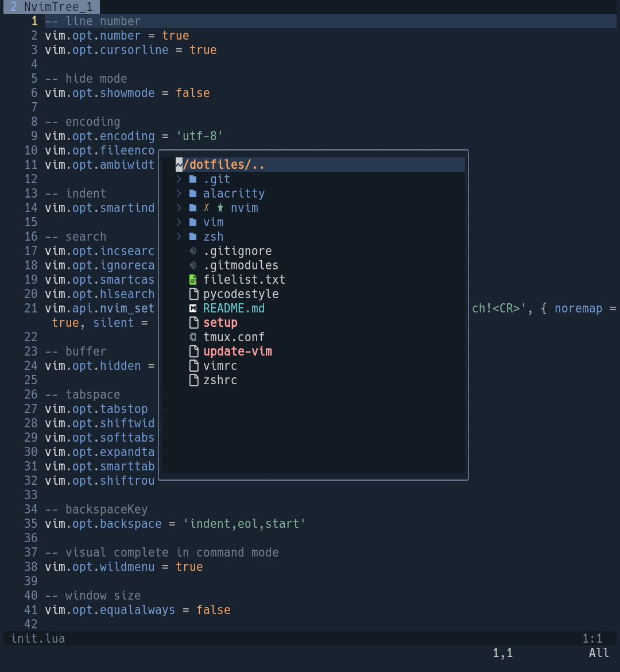The width and height of the screenshot is (620, 672).
Task: Click 'false' on the showmode line
Action: (193, 93)
